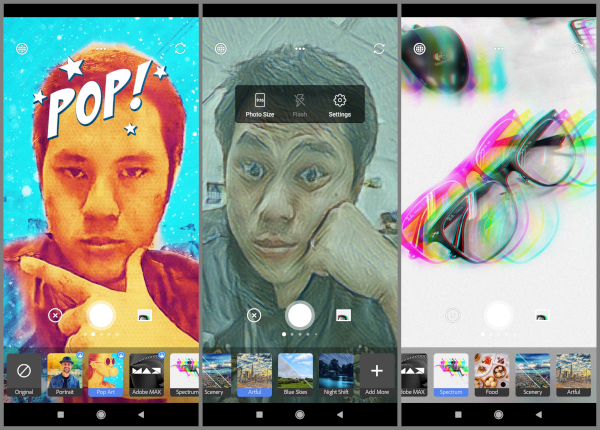Switch camera using the rotate icon on the Pop Art screen
This screenshot has height=430, width=600.
(x=180, y=49)
